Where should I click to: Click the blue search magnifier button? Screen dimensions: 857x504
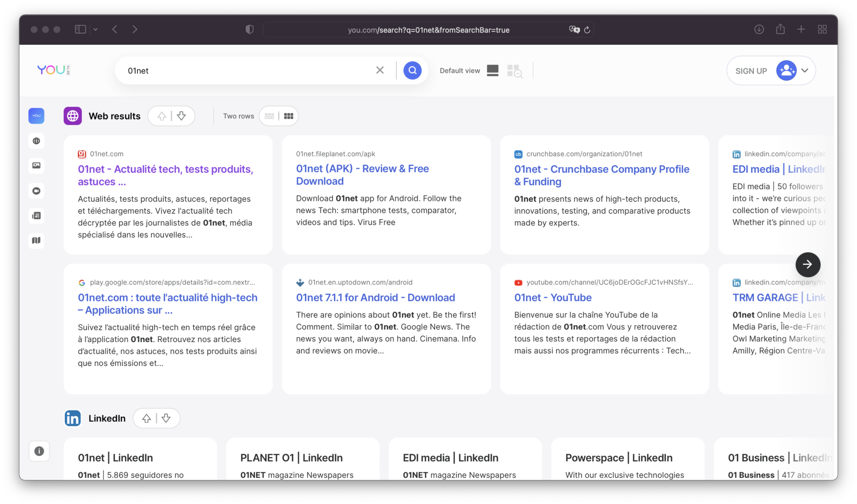(x=412, y=71)
